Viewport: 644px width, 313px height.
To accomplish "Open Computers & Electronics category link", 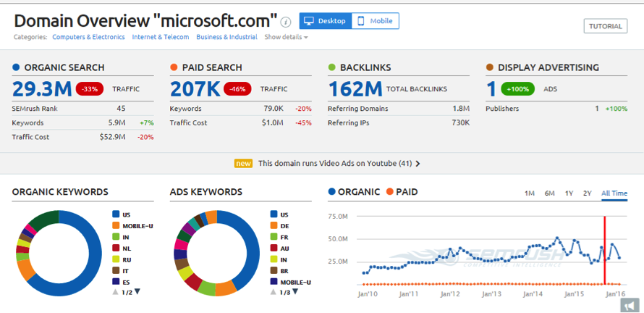I will click(x=88, y=37).
